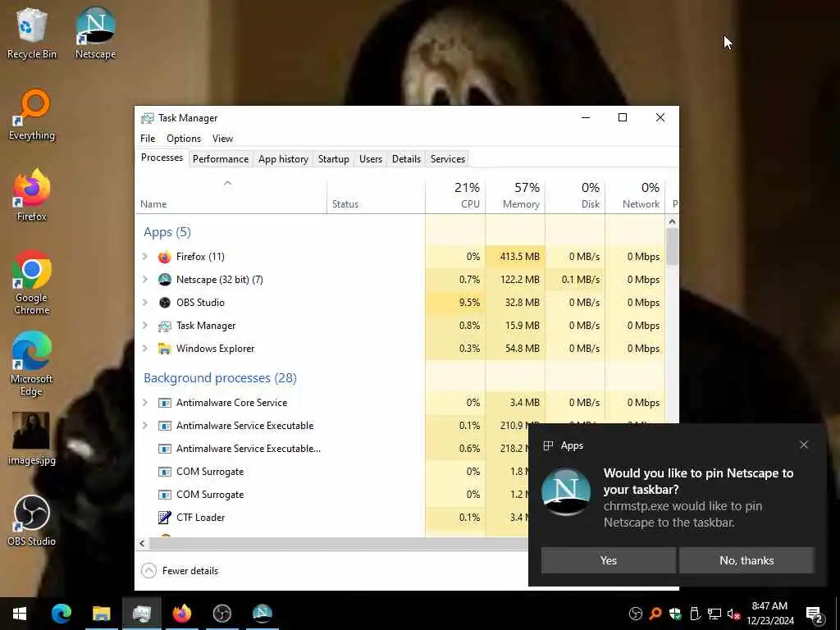Click OBS icon in system tray
This screenshot has width=840, height=630.
pyautogui.click(x=636, y=614)
